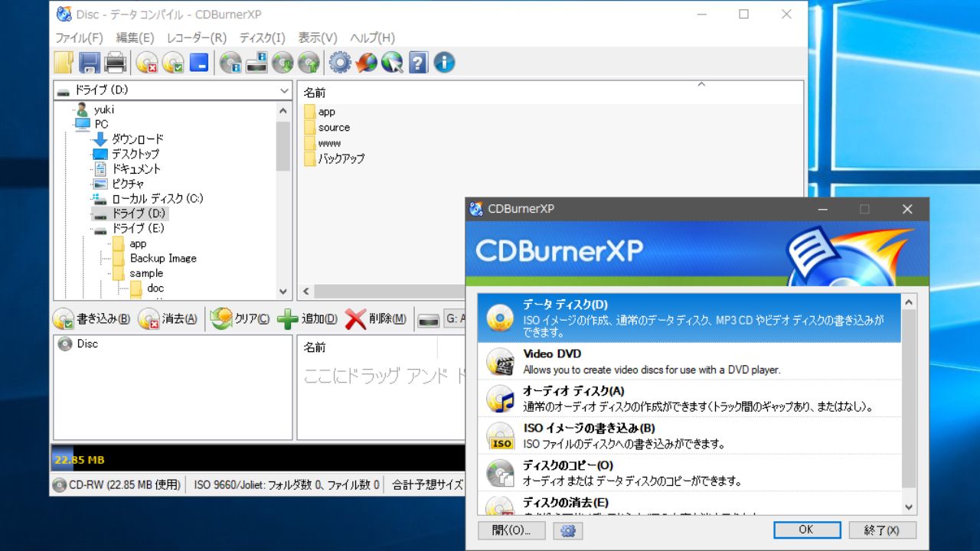Click the floppy disk save icon
Viewport: 980px width, 551px height.
[90, 62]
